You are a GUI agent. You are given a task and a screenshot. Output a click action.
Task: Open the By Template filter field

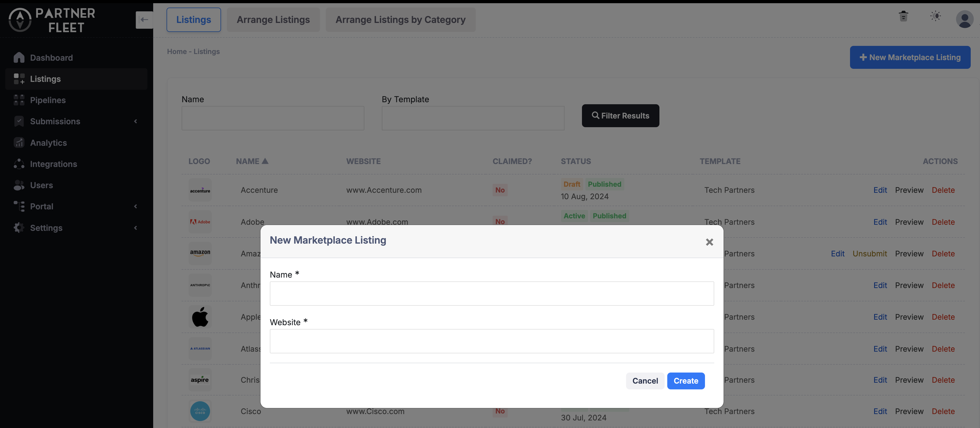point(473,118)
